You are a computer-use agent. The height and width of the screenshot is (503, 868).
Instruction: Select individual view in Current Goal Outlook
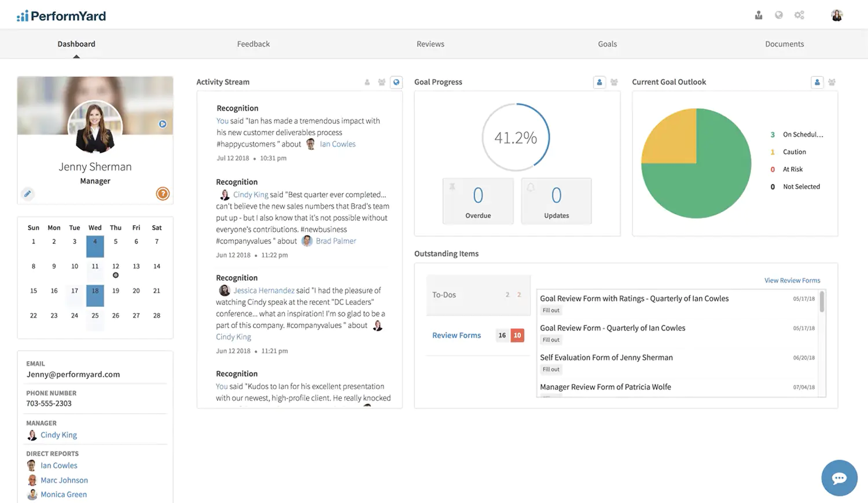[817, 82]
